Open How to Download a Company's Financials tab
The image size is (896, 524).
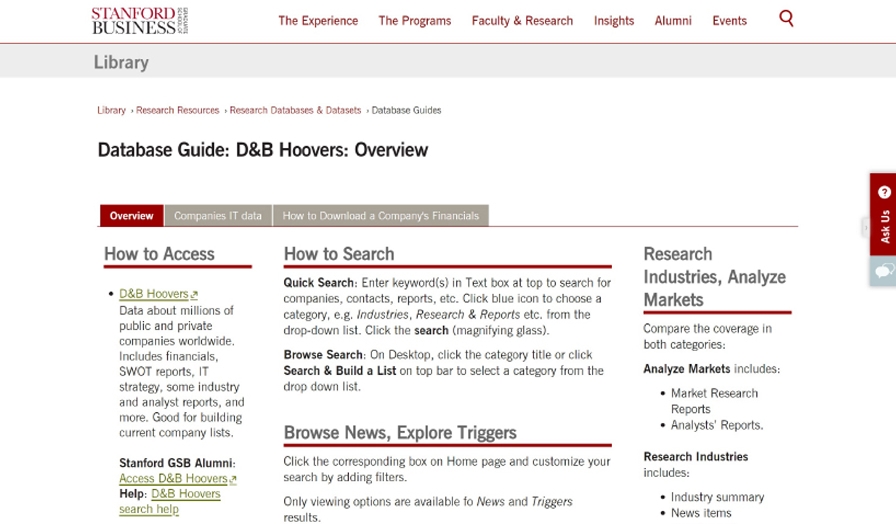tap(380, 216)
